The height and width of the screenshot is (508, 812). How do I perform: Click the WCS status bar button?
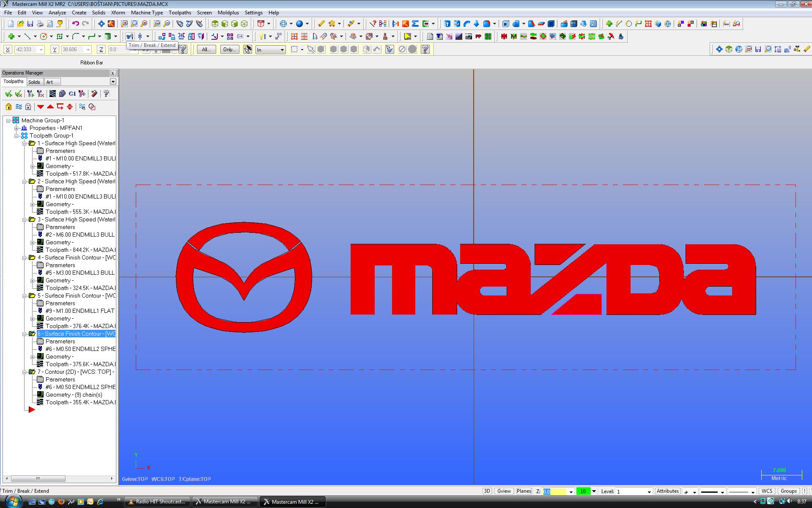click(x=767, y=491)
